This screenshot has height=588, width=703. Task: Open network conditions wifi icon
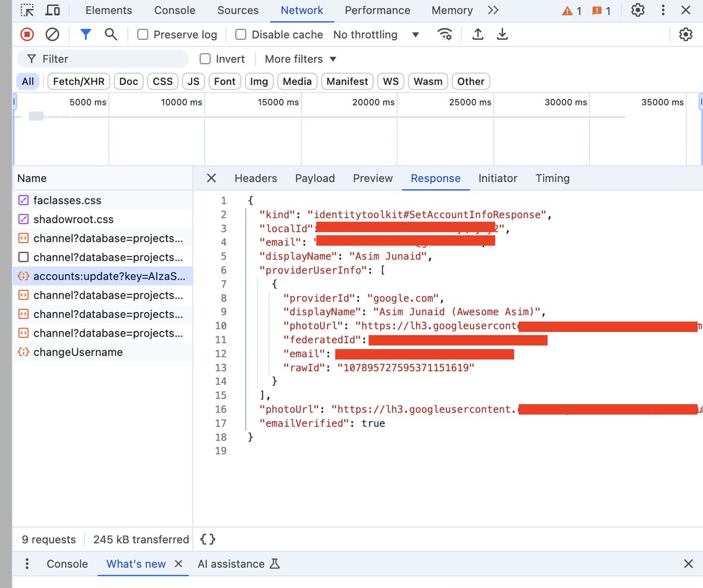(445, 35)
